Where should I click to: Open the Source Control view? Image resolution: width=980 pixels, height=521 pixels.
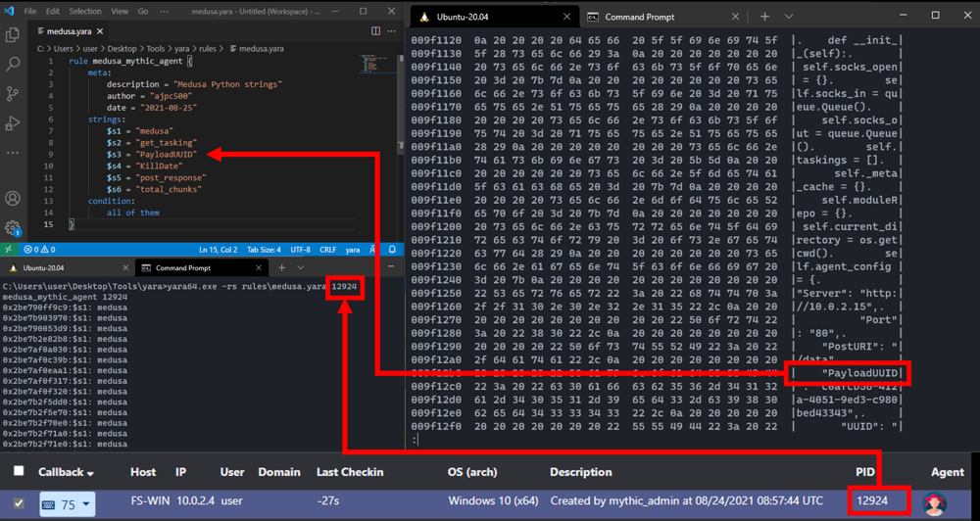pyautogui.click(x=13, y=94)
